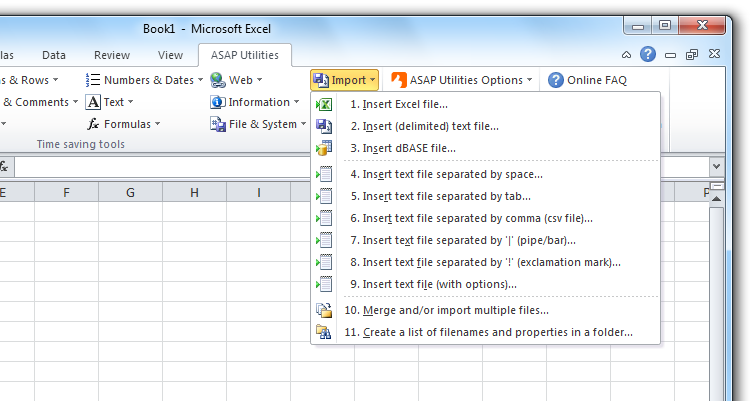Select '9. Insert text file (with options)...'
The height and width of the screenshot is (401, 750).
485,284
